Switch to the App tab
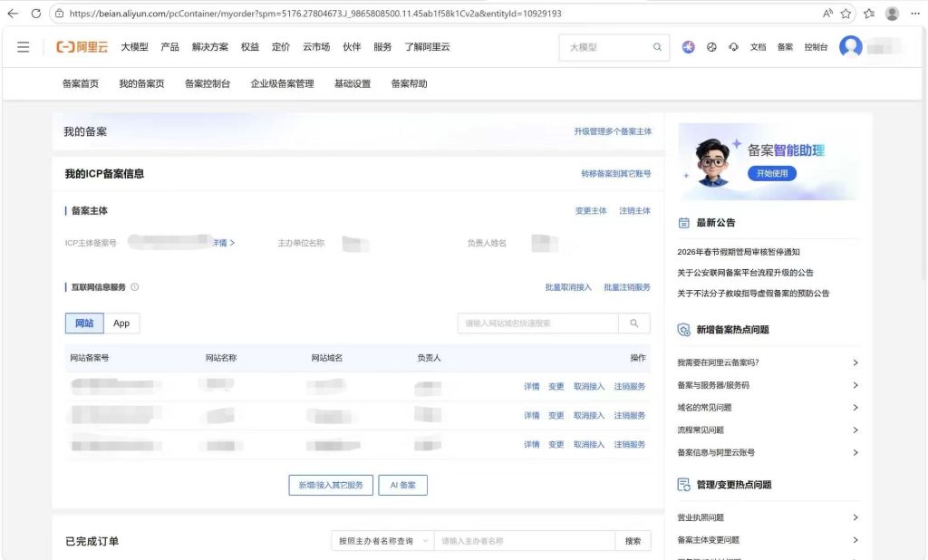This screenshot has height=560, width=928. [x=121, y=323]
